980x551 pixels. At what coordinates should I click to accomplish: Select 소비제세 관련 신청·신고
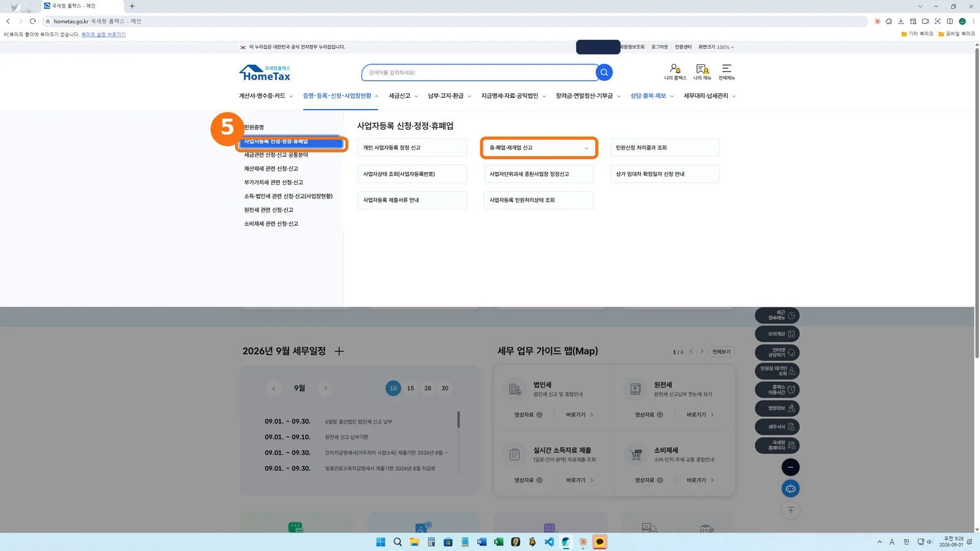pyautogui.click(x=271, y=223)
